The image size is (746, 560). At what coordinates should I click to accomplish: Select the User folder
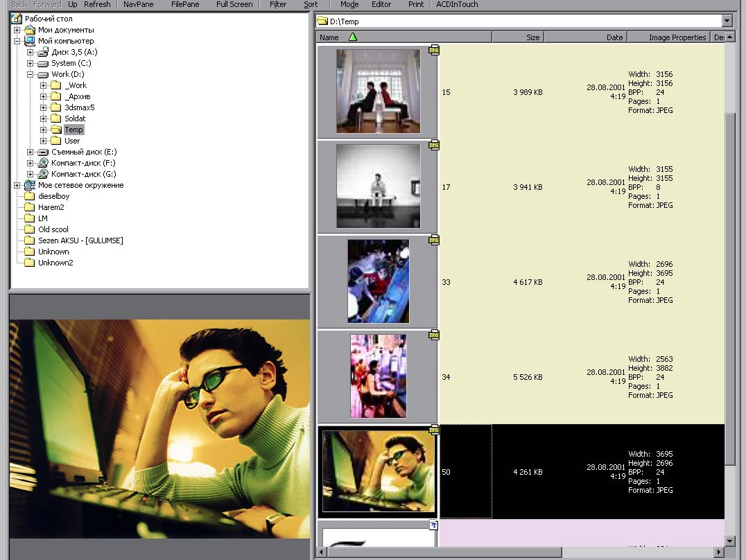[x=72, y=141]
